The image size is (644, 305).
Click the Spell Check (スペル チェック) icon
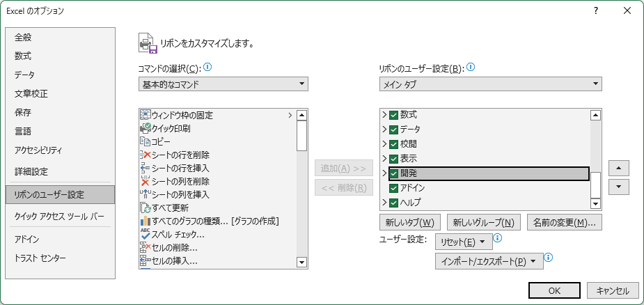[x=146, y=234]
